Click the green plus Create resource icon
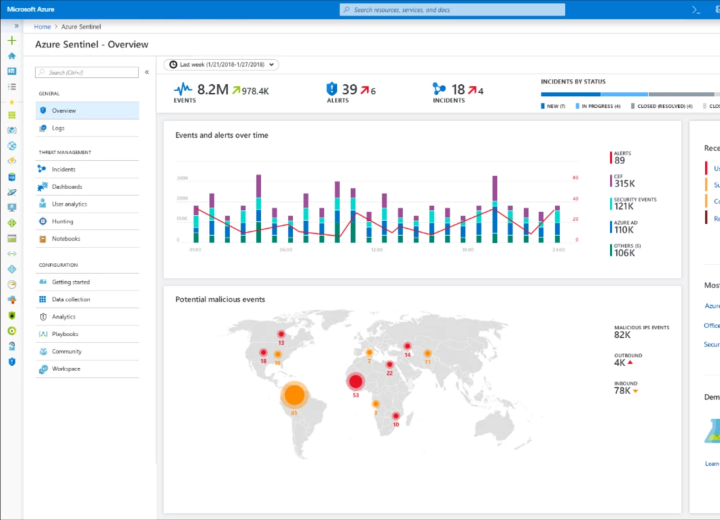The height and width of the screenshot is (520, 720). click(x=12, y=40)
